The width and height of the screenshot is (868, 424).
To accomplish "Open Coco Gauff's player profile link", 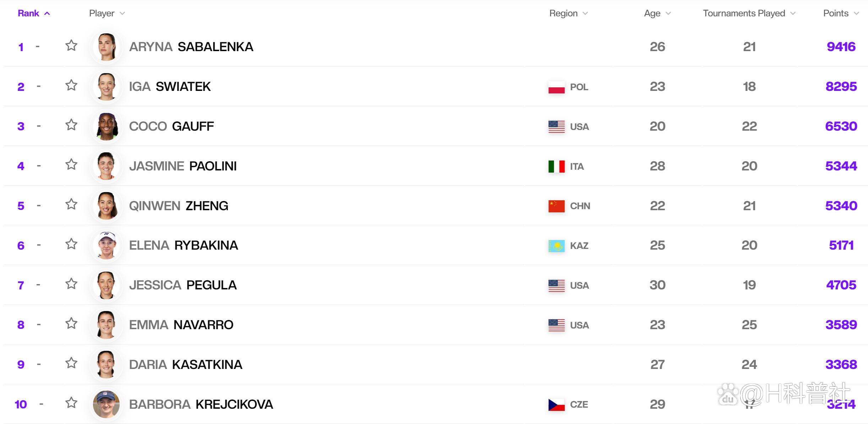I will 171,126.
